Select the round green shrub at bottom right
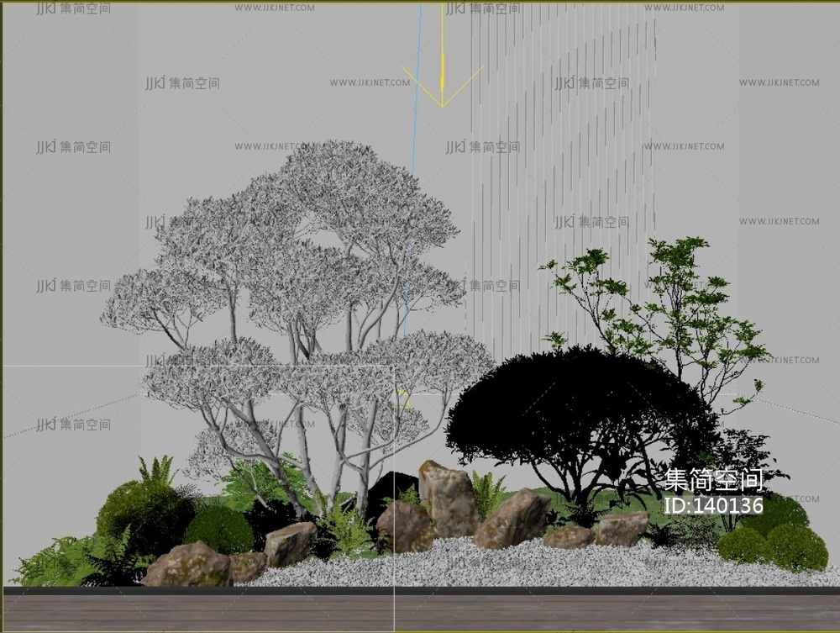The image size is (840, 633). [x=795, y=547]
